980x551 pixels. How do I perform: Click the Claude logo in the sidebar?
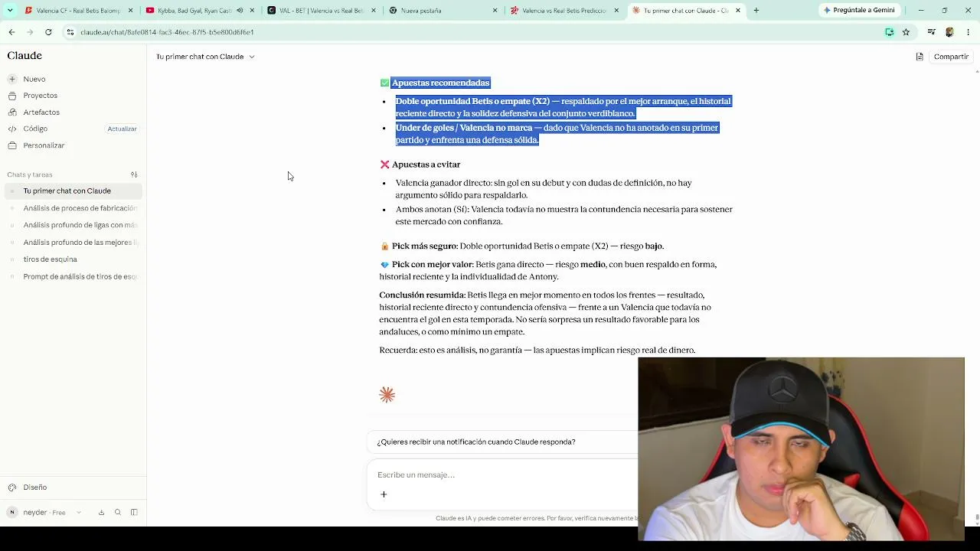tap(24, 56)
